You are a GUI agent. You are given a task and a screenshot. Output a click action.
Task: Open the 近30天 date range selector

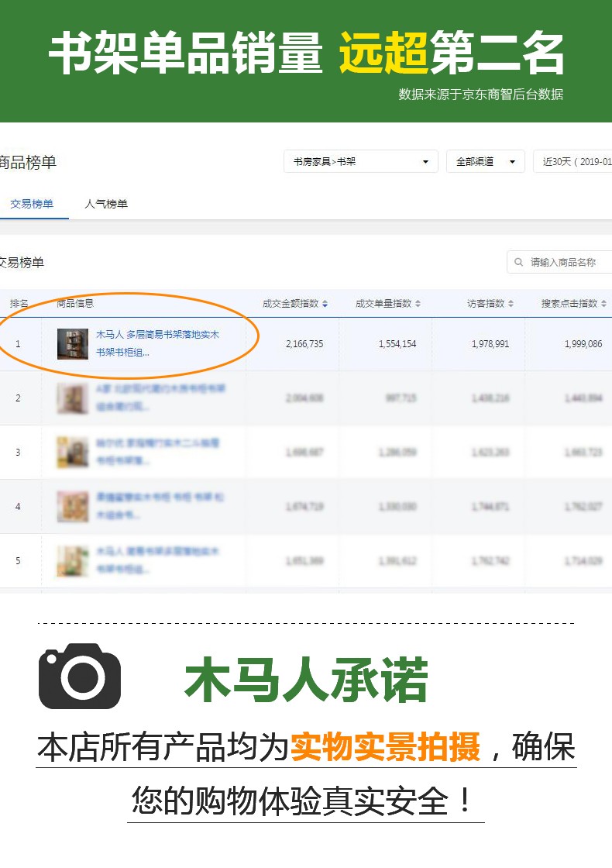click(x=572, y=162)
